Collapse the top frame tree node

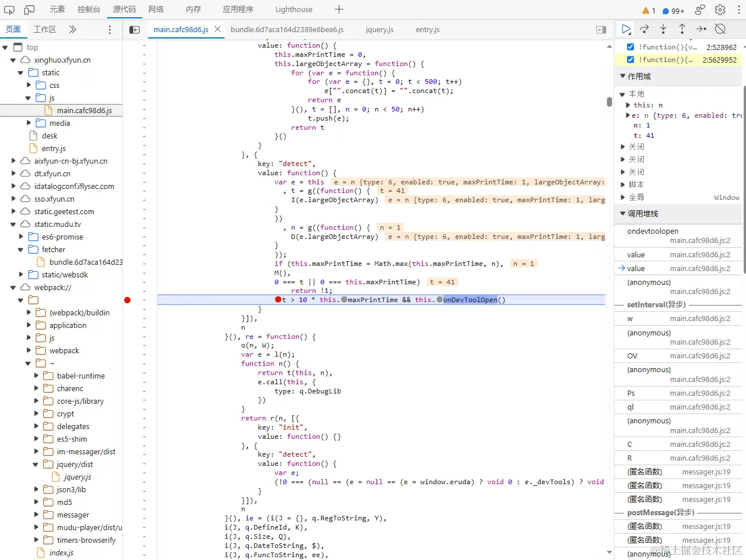5,48
